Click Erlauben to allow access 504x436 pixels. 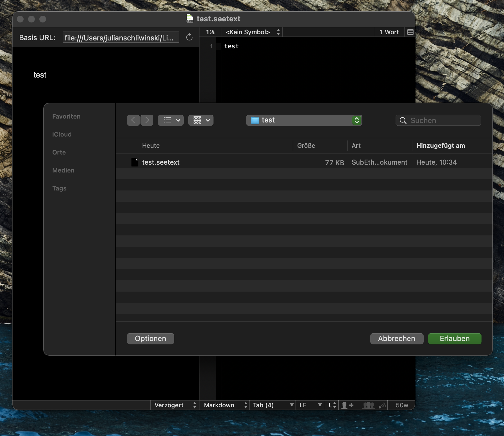pyautogui.click(x=455, y=339)
